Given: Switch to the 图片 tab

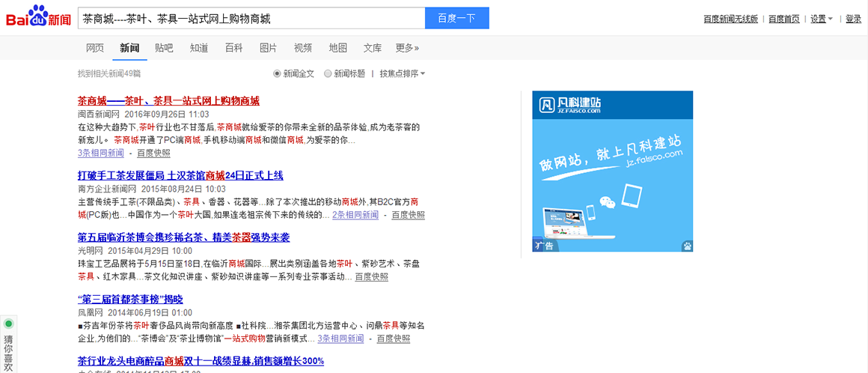Looking at the screenshot, I should (269, 48).
